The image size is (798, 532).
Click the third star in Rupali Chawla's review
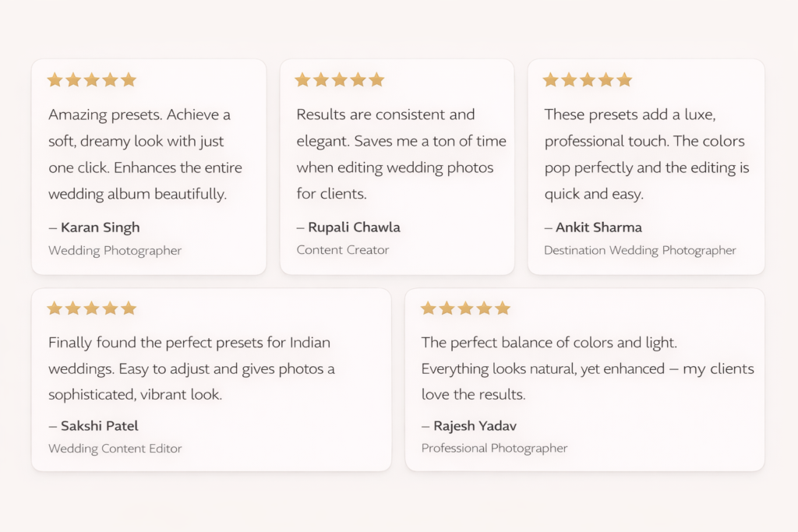click(340, 79)
